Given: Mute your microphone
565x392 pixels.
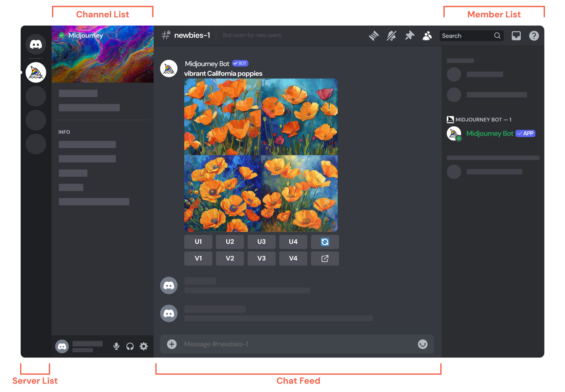Looking at the screenshot, I should [116, 346].
